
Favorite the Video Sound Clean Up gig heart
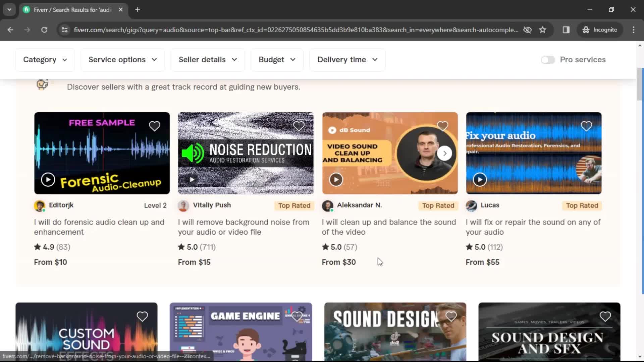click(x=442, y=126)
